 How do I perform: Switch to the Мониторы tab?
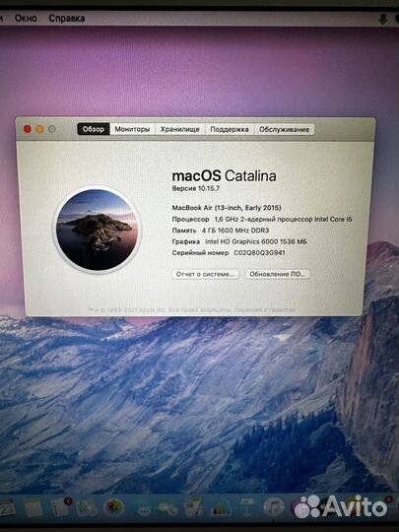pyautogui.click(x=132, y=129)
